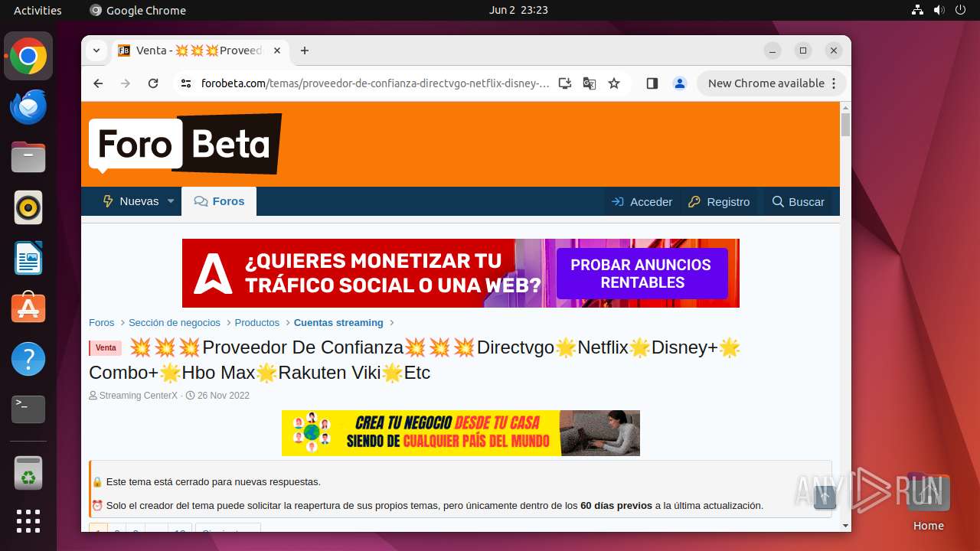Go to Cuentas streaming breadcrumb

tap(338, 323)
